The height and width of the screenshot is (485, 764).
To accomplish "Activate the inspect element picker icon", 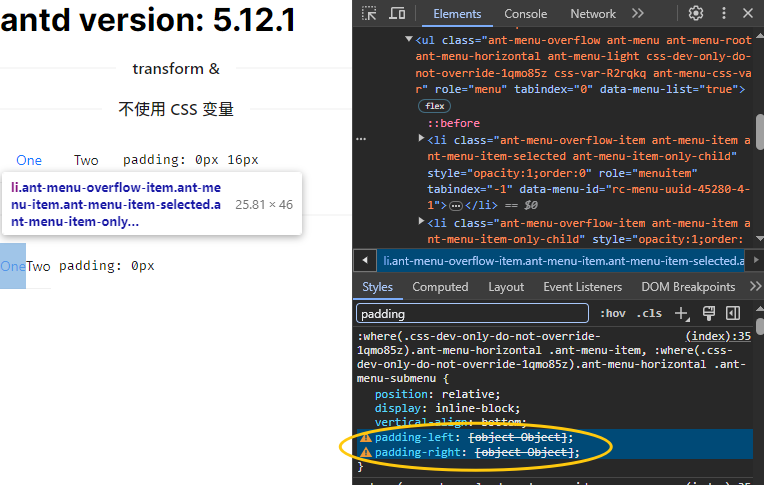I will click(x=369, y=13).
